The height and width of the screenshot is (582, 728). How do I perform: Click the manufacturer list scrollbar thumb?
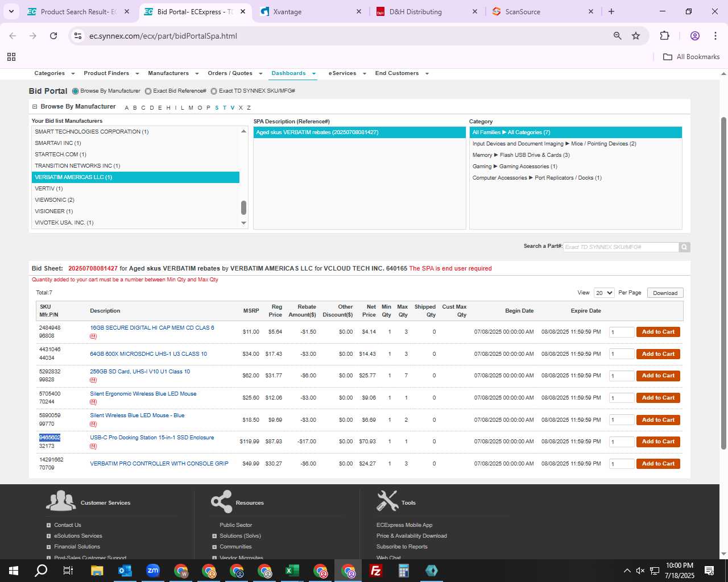click(x=243, y=207)
